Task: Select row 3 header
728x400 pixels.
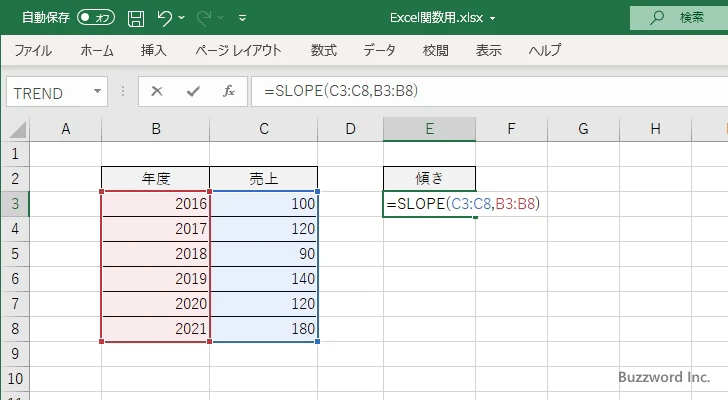Action: pyautogui.click(x=15, y=204)
